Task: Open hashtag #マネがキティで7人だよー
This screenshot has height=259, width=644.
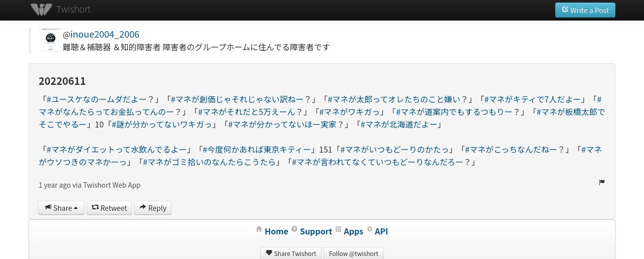Action: [533, 99]
